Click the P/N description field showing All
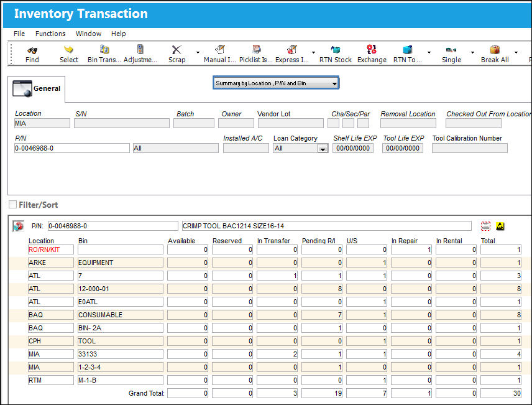The height and width of the screenshot is (405, 532). click(175, 148)
